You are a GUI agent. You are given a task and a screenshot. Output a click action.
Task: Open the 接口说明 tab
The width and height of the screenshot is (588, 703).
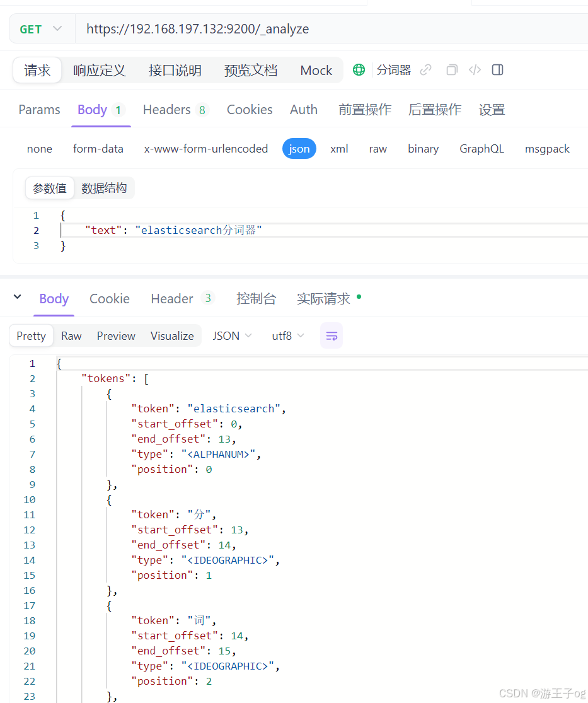click(175, 70)
